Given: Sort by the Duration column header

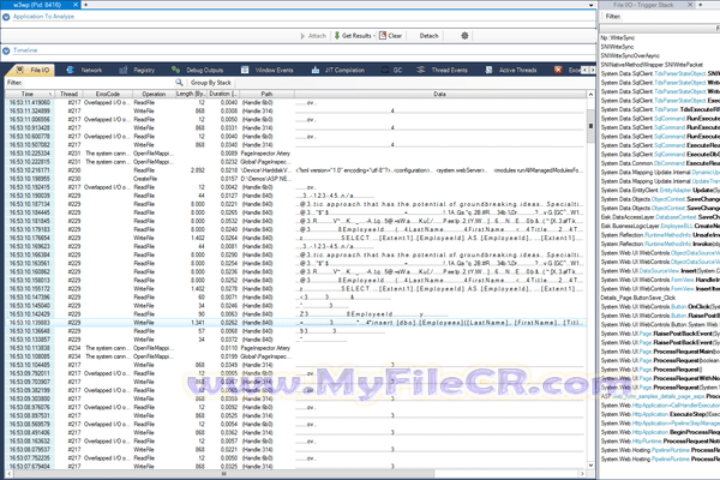Looking at the screenshot, I should 223,94.
